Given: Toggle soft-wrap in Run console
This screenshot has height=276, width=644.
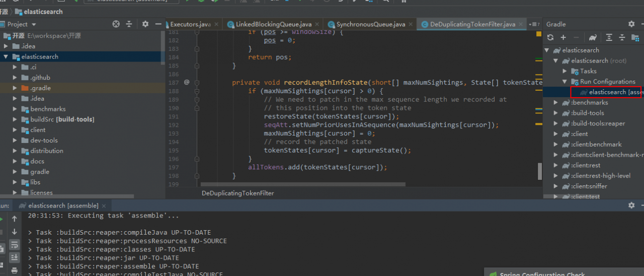Looking at the screenshot, I should point(15,245).
